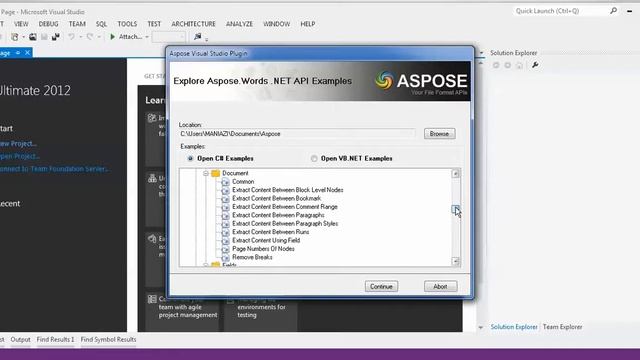Click the greyed Save toolbar icon
This screenshot has height=360, width=640.
(x=44, y=37)
